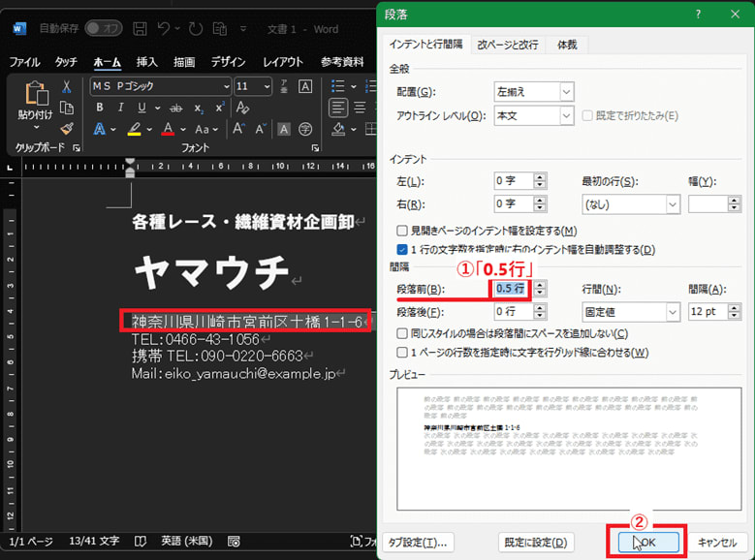Viewport: 755px width, 560px height.
Task: Select the Format Painter brush icon
Action: [67, 128]
